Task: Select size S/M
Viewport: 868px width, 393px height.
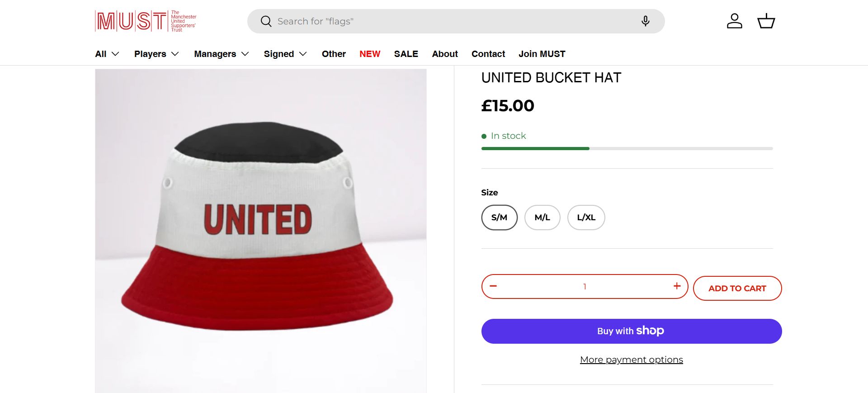Action: (x=499, y=218)
